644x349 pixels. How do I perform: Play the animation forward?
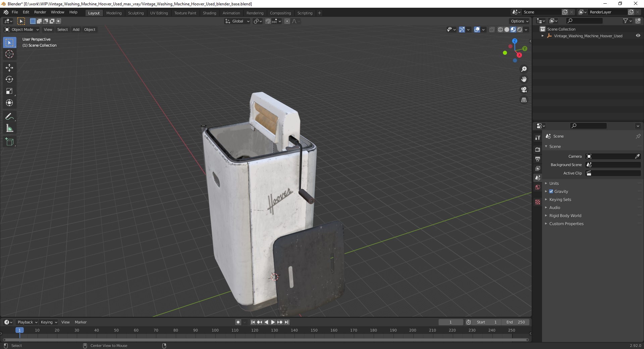point(273,322)
